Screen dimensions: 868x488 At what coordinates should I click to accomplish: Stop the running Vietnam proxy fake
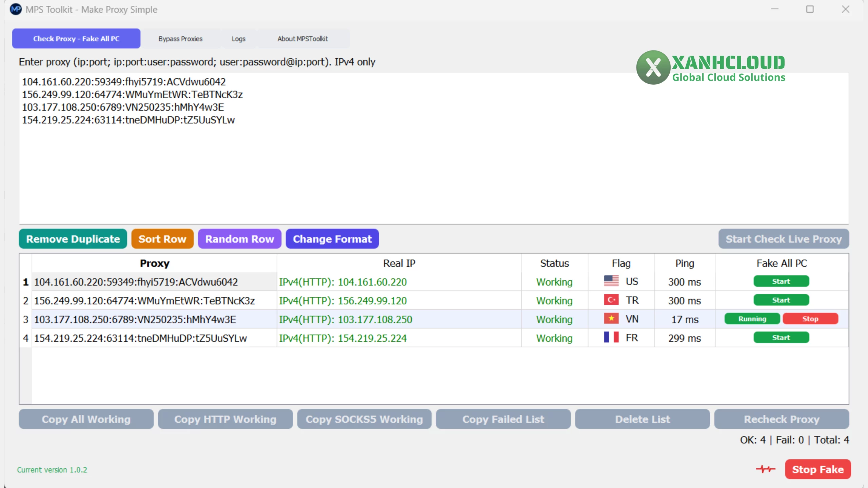coord(810,319)
